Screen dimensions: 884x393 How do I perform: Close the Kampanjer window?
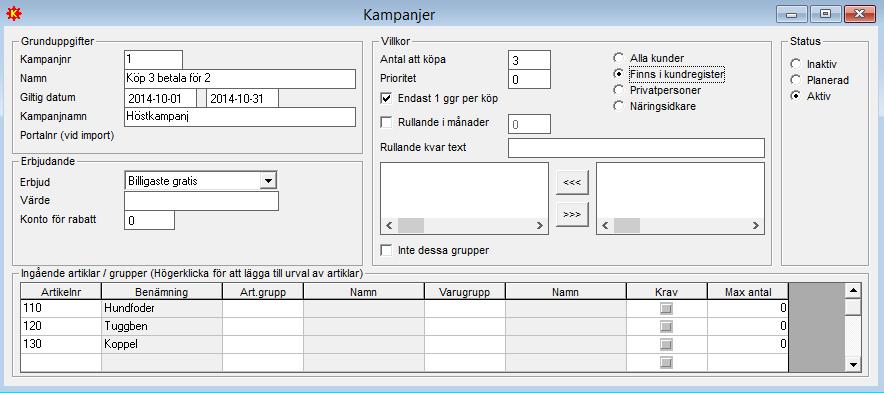point(860,14)
